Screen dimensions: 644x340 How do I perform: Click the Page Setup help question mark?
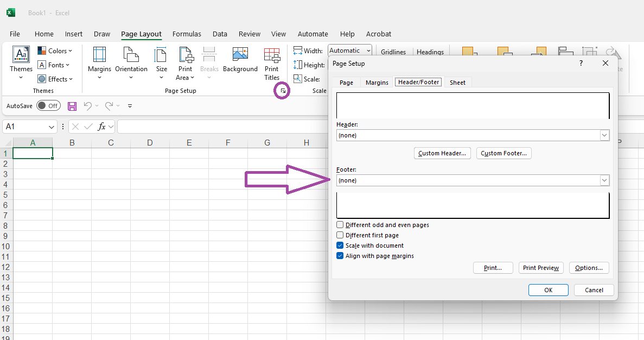pos(581,63)
